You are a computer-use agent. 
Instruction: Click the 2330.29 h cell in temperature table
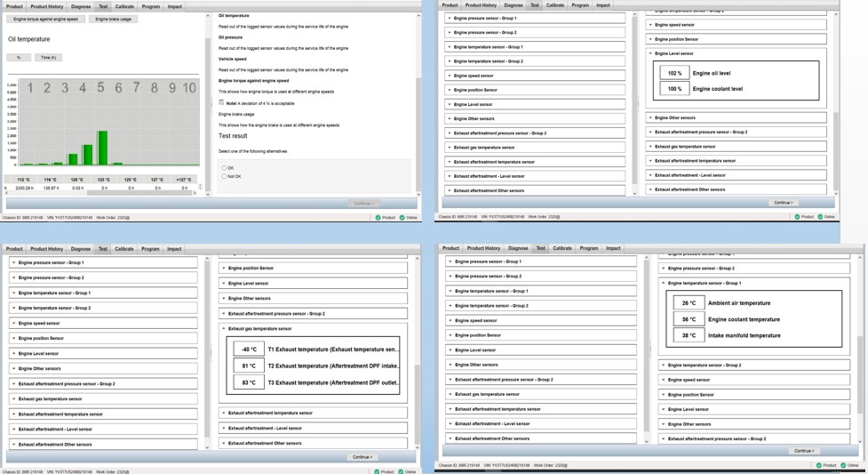[x=24, y=188]
